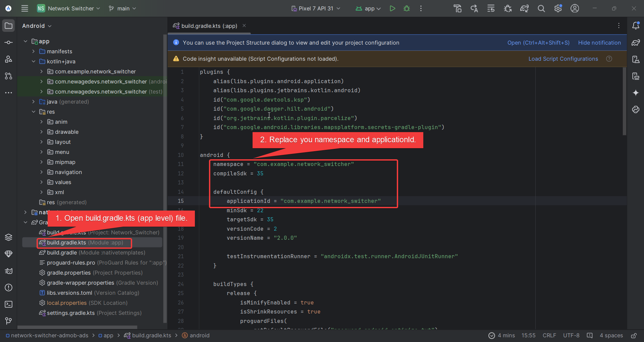
Task: Open the Terminal tool window
Action: tap(8, 304)
